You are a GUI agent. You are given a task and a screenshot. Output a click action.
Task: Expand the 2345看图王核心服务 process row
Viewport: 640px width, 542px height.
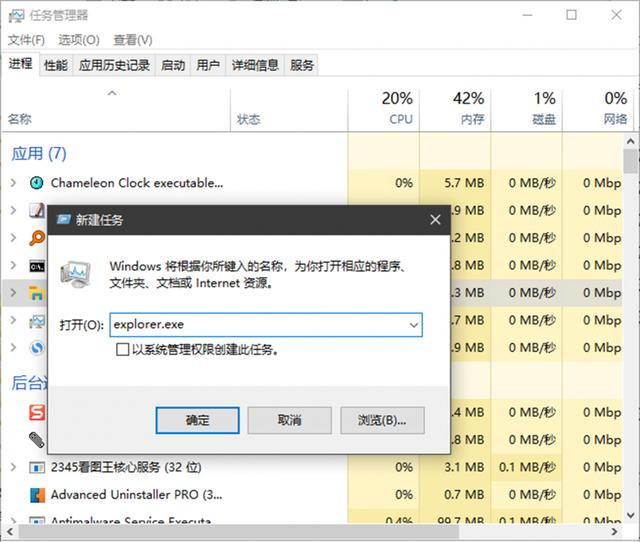[13, 467]
